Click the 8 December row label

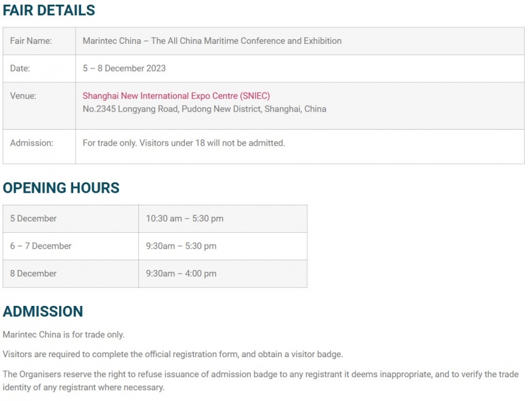[x=33, y=273]
